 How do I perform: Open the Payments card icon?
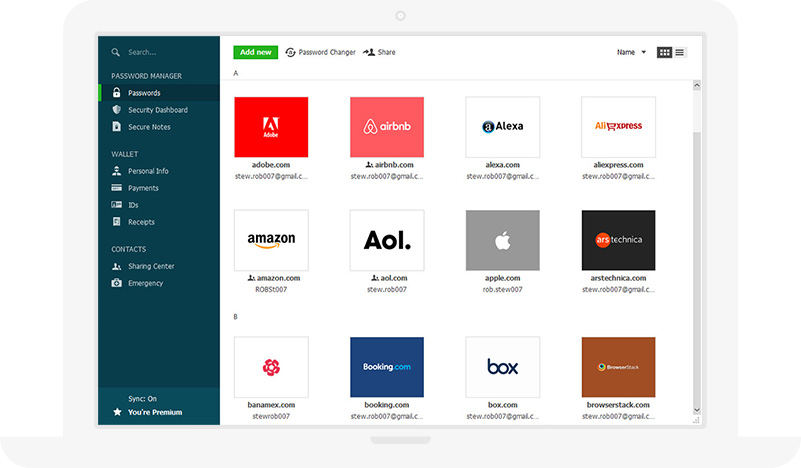point(117,188)
